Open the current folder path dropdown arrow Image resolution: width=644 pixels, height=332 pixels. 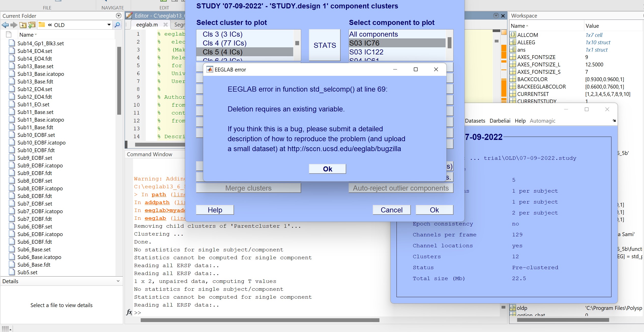(109, 25)
